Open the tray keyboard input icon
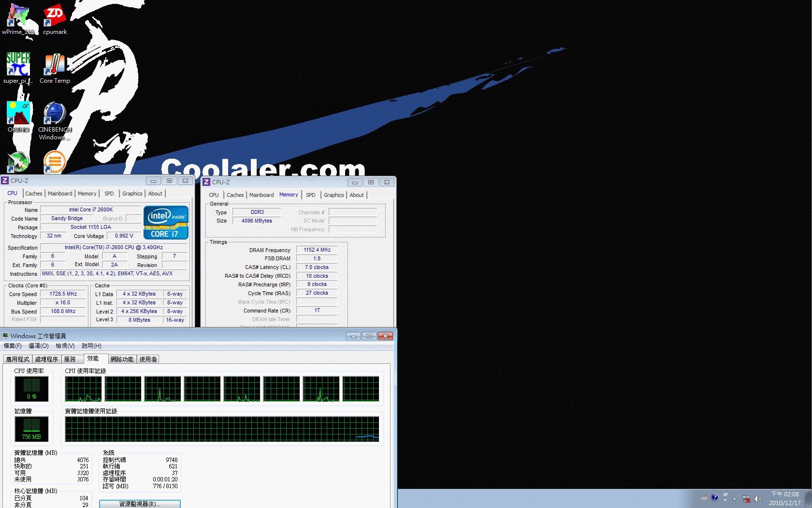812x508 pixels. pos(704,498)
